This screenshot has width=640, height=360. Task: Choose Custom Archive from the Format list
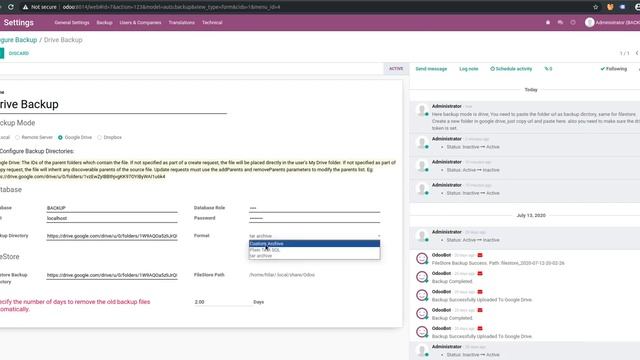pyautogui.click(x=314, y=244)
